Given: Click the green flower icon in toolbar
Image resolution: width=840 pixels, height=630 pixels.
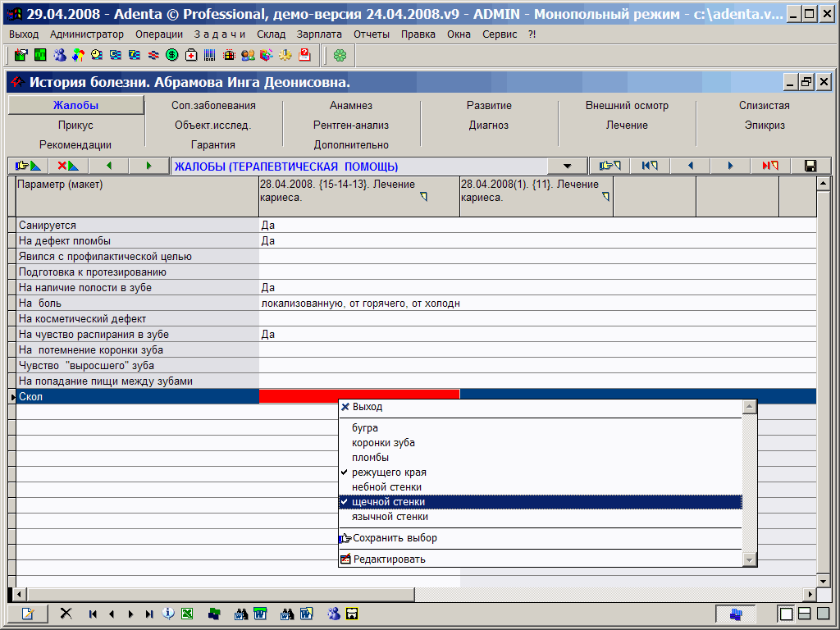Looking at the screenshot, I should coord(340,55).
